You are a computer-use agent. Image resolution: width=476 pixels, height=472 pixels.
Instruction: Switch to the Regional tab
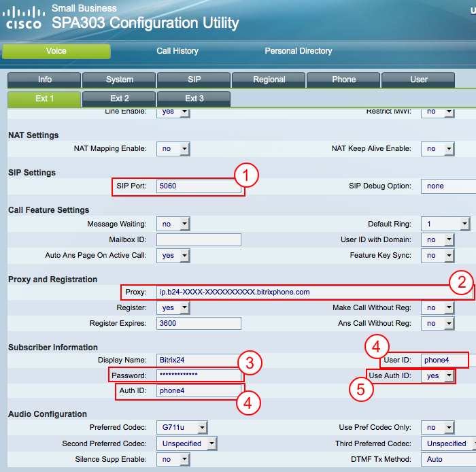[269, 80]
